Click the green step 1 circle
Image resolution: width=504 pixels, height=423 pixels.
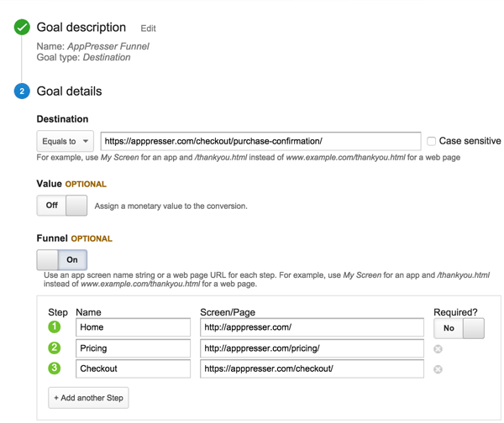pos(55,327)
